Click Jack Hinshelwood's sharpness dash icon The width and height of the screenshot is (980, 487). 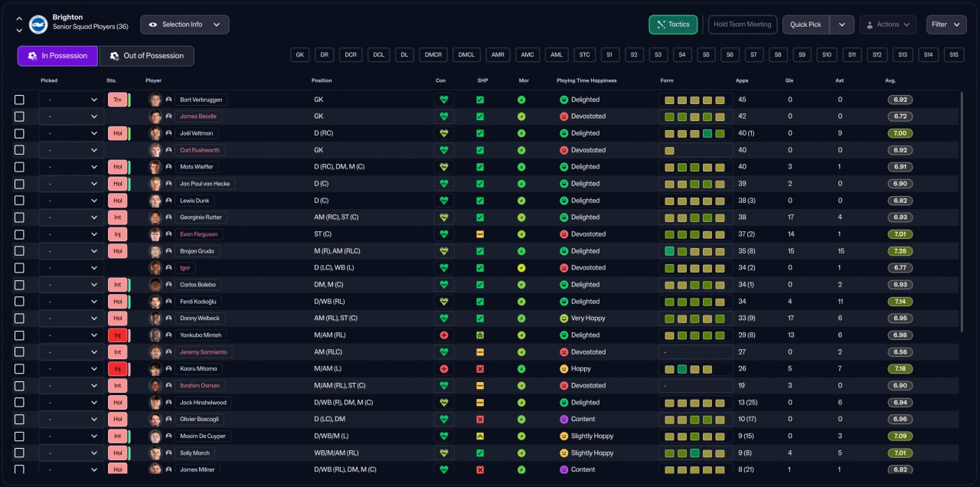(x=480, y=403)
